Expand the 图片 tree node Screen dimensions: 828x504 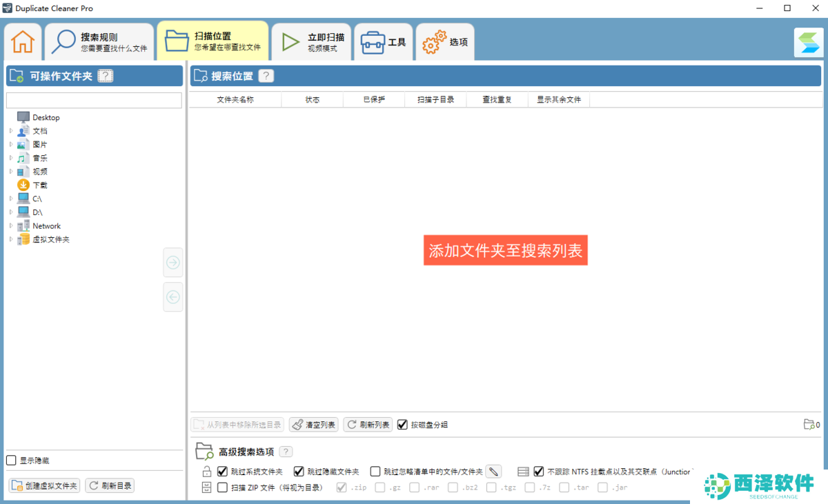coord(11,144)
